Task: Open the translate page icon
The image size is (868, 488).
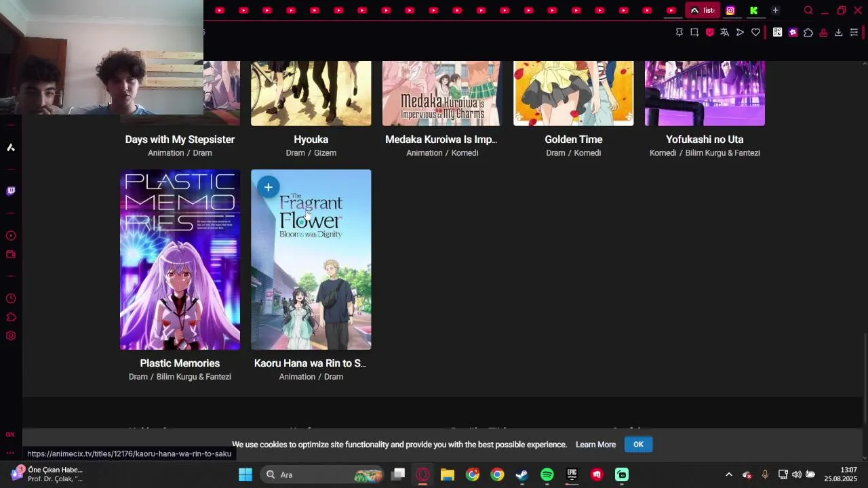Action: [x=725, y=33]
